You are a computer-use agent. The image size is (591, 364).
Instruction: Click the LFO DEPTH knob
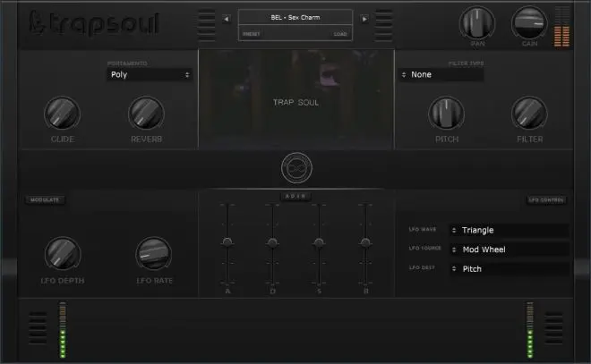coord(63,254)
